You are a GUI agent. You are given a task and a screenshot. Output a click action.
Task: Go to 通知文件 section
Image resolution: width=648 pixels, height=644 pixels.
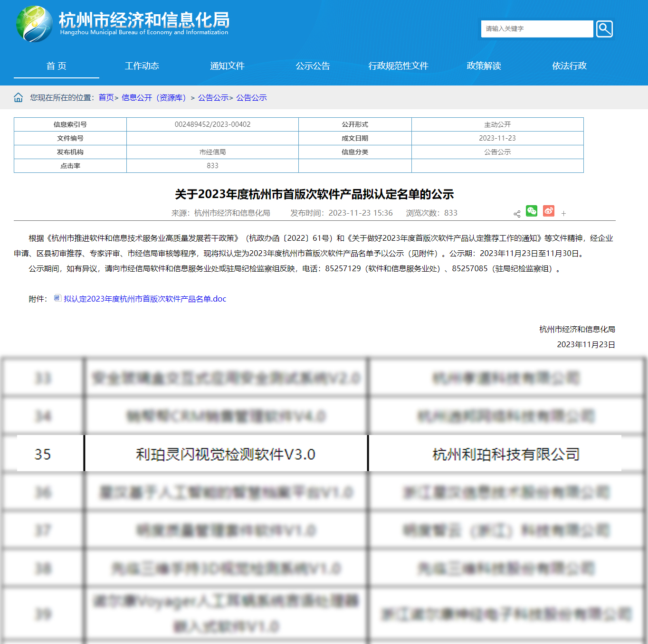(228, 66)
